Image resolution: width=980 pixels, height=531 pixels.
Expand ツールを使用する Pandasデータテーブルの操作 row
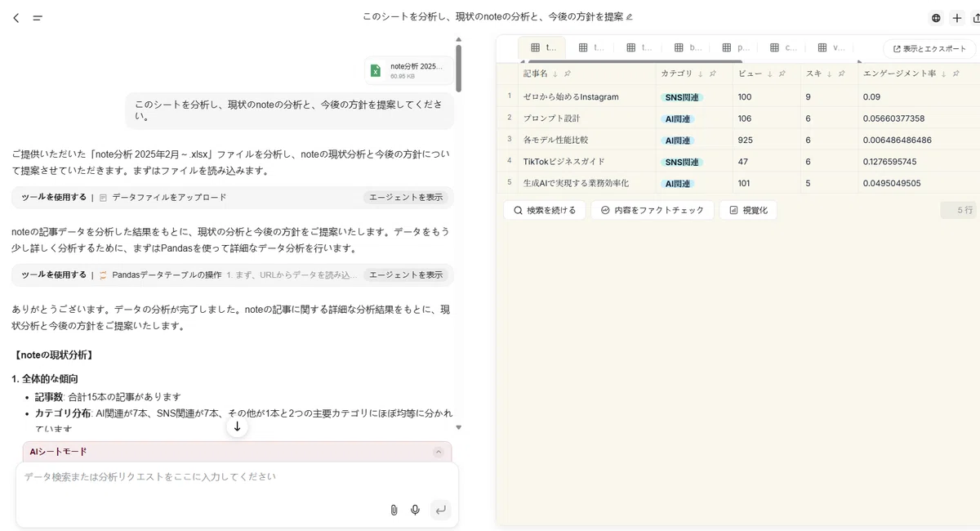pyautogui.click(x=233, y=274)
